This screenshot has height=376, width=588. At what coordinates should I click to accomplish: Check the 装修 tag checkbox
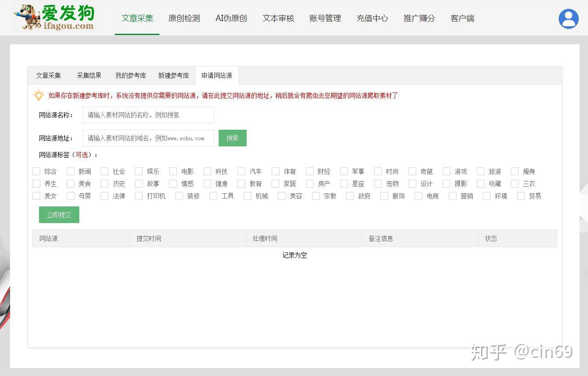pos(179,196)
